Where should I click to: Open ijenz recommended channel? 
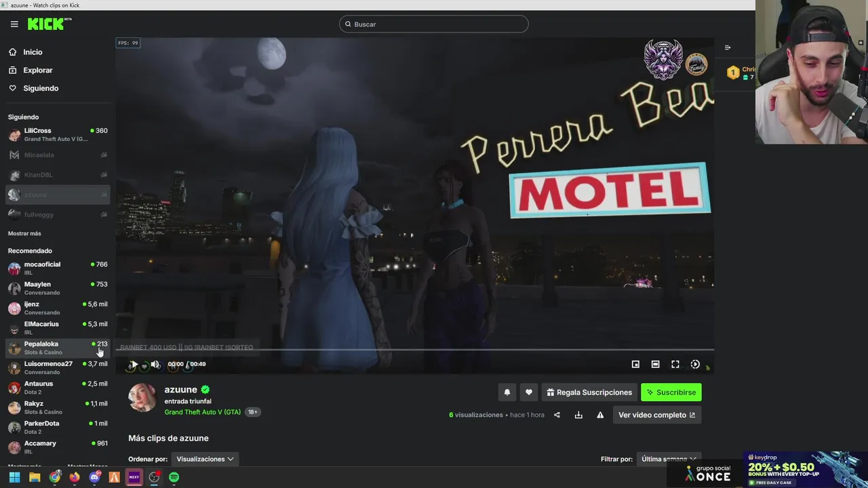pyautogui.click(x=58, y=308)
